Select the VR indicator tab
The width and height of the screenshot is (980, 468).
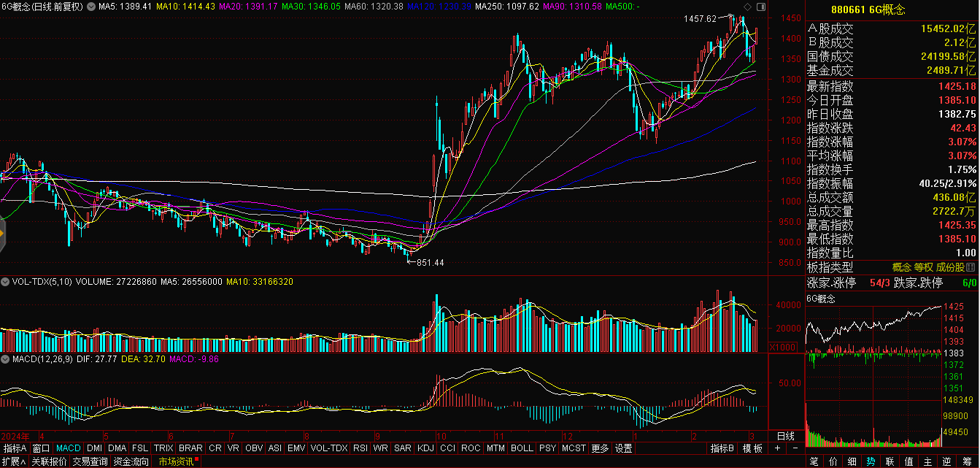(x=233, y=448)
